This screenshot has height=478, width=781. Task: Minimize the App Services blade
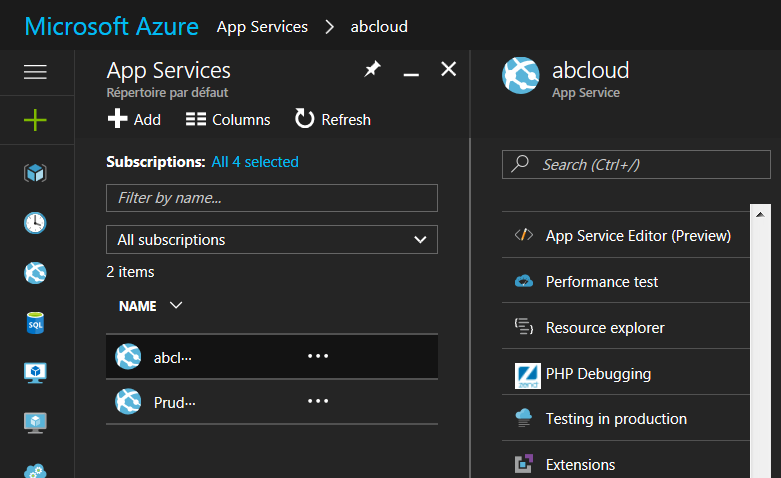click(x=411, y=75)
